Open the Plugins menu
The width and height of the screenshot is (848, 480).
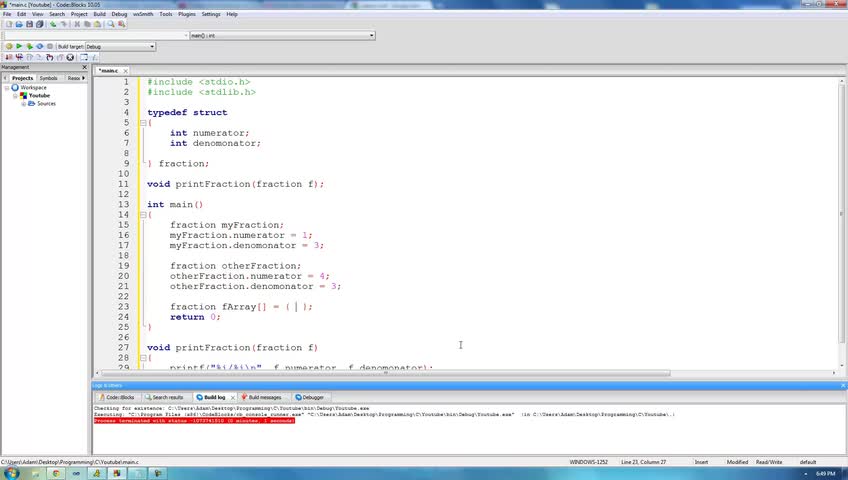tap(187, 14)
